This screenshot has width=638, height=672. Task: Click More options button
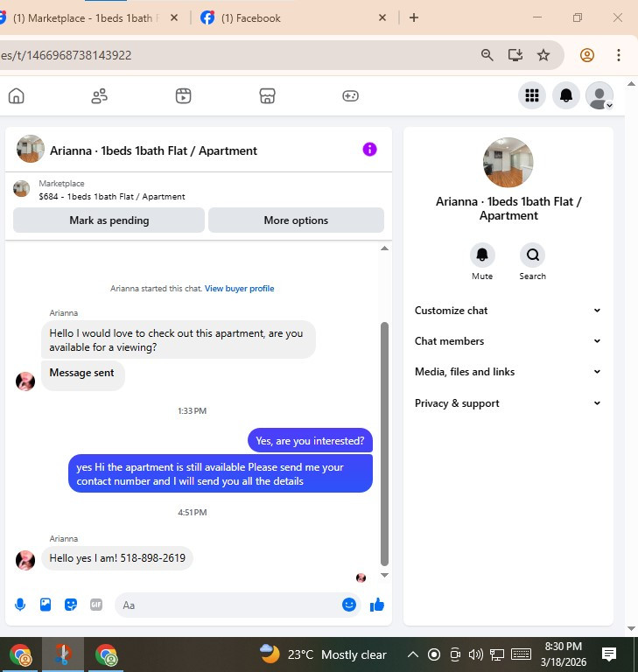click(x=296, y=220)
